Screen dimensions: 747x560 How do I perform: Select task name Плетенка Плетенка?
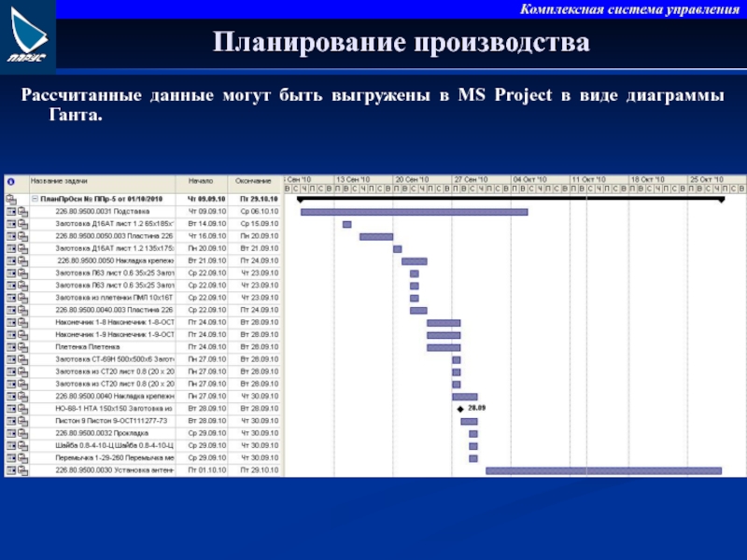click(87, 347)
